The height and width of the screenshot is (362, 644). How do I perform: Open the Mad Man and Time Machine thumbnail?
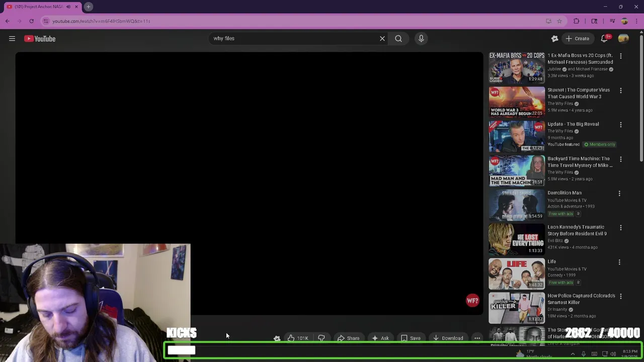[517, 171]
